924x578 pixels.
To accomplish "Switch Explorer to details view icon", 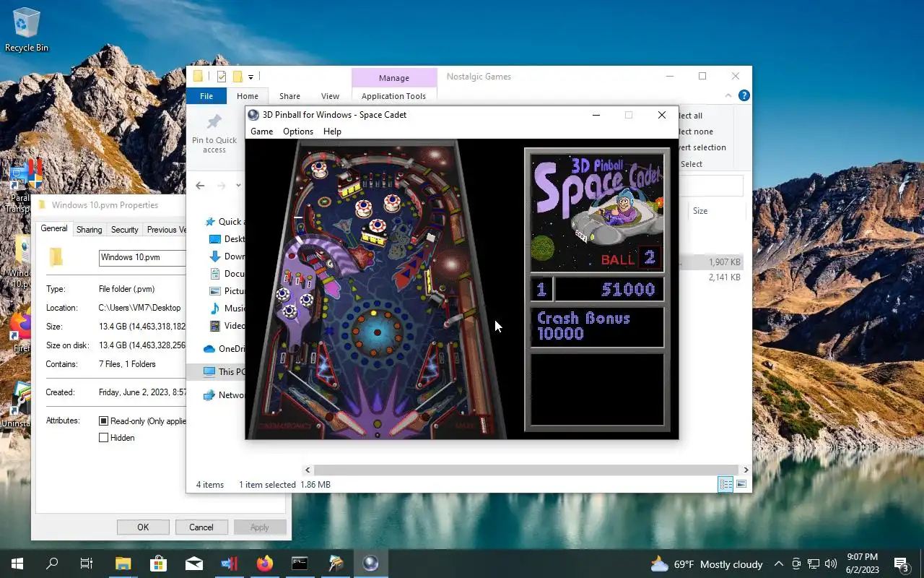I will [x=725, y=484].
